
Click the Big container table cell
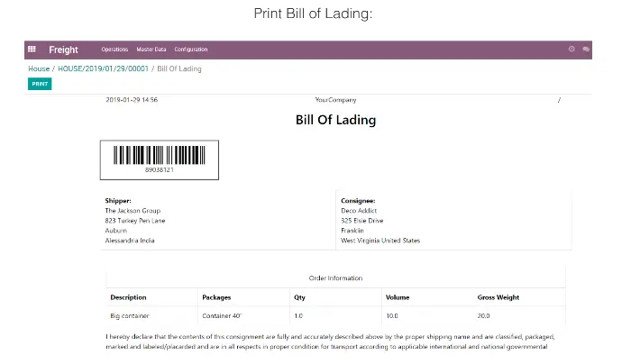[130, 316]
